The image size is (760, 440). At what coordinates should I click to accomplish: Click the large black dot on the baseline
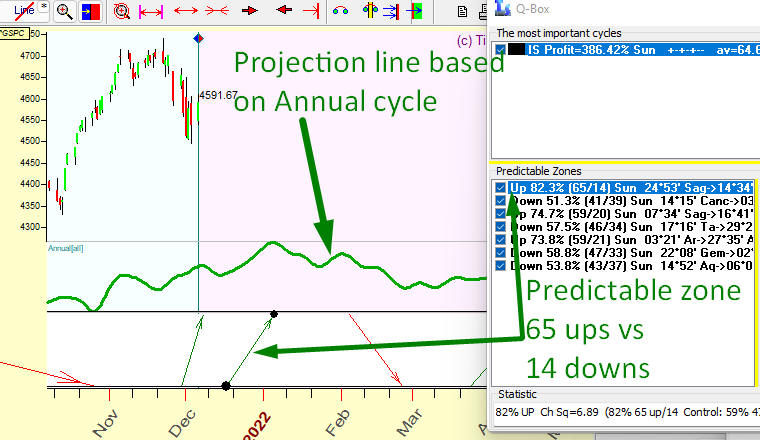(x=226, y=386)
